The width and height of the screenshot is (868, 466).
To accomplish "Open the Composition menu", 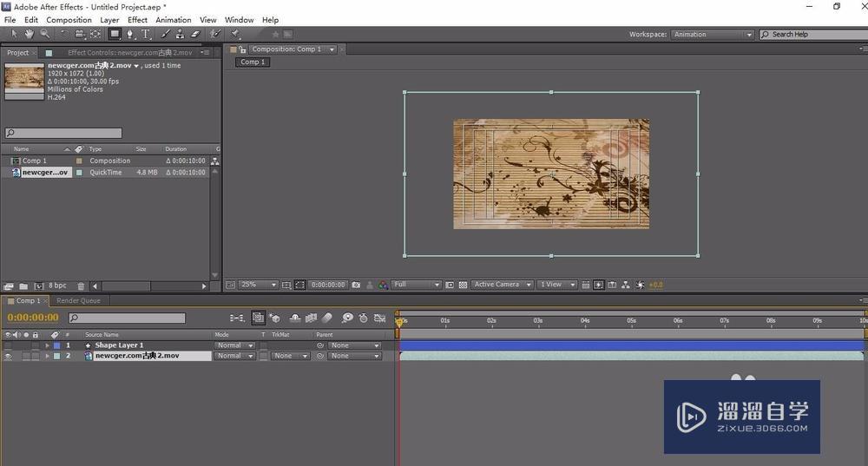I will click(69, 20).
